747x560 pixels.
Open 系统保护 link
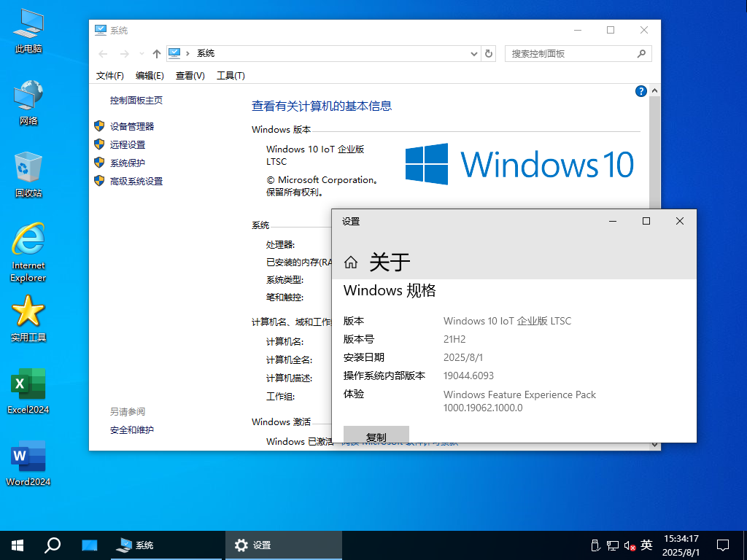(128, 163)
